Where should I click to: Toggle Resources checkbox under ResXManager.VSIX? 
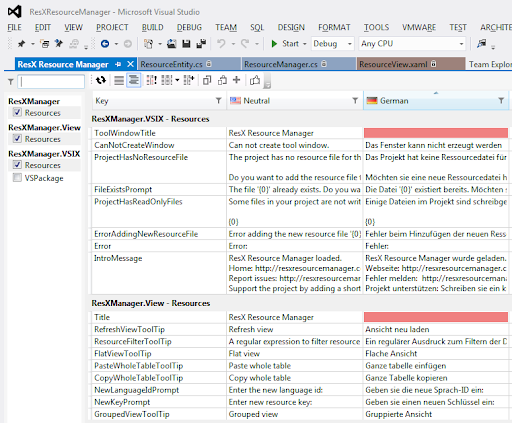pyautogui.click(x=17, y=165)
